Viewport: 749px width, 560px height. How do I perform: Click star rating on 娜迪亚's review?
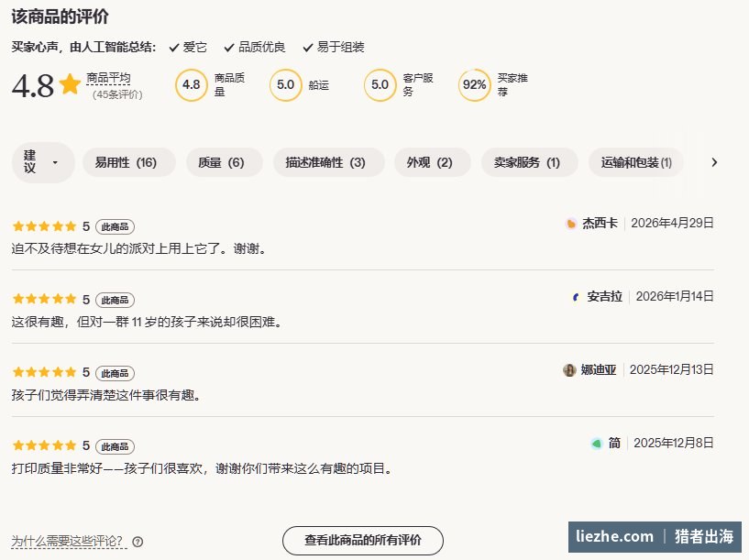tap(44, 372)
